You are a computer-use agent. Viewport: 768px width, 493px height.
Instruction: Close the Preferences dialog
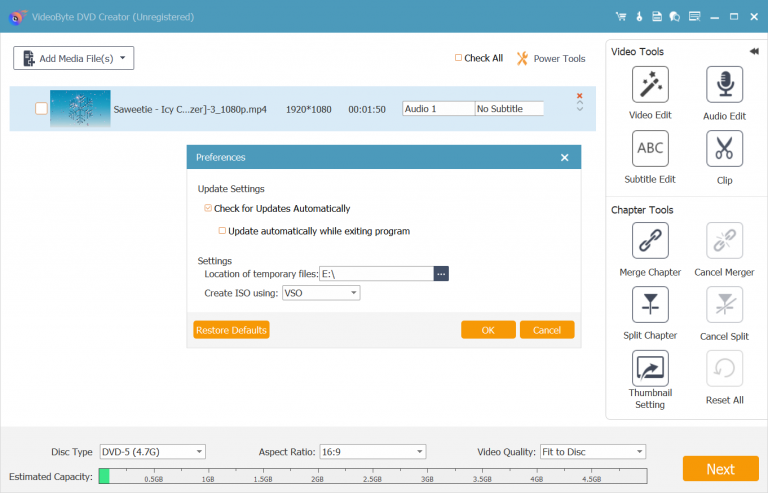pos(565,157)
